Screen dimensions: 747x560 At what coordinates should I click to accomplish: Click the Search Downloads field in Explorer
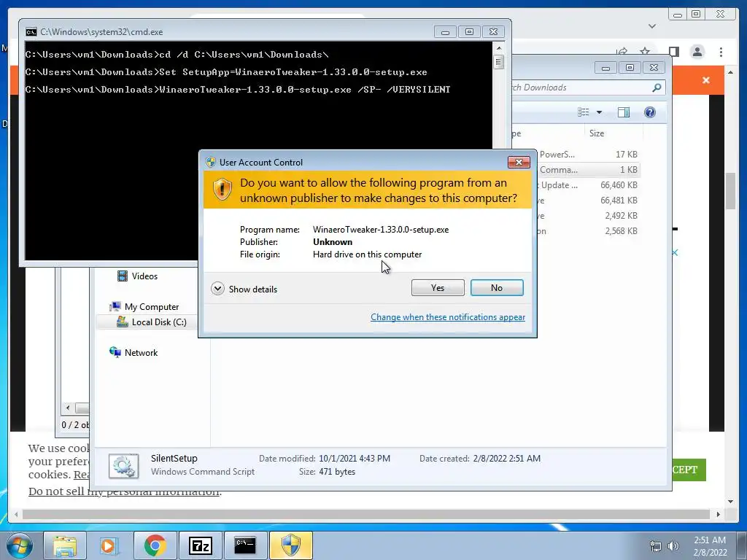coord(581,87)
